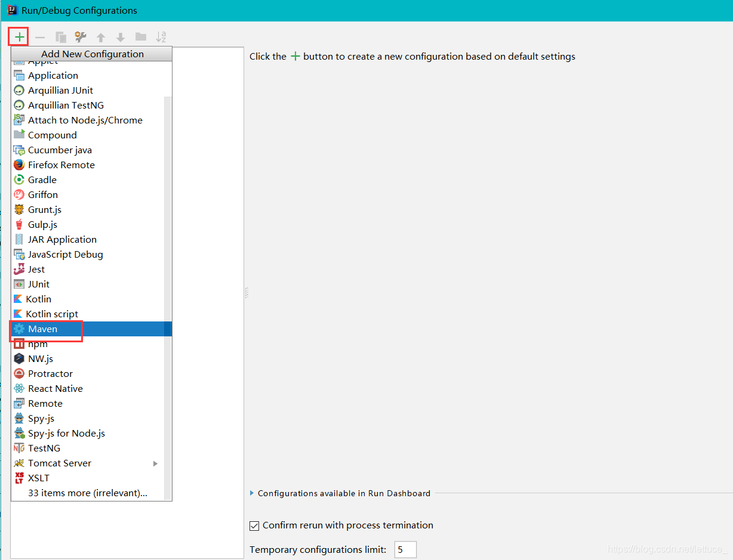Click the Arquillian TestNG icon
733x560 pixels.
point(19,106)
